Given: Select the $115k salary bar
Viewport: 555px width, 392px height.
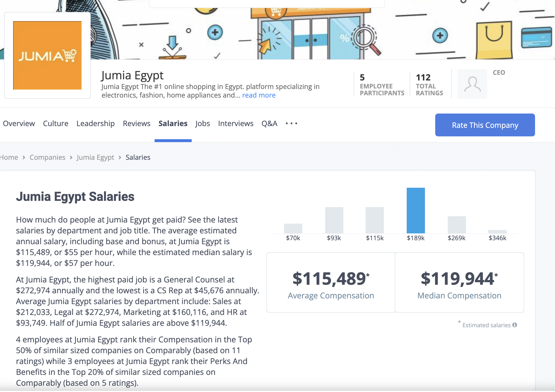Looking at the screenshot, I should 375,220.
